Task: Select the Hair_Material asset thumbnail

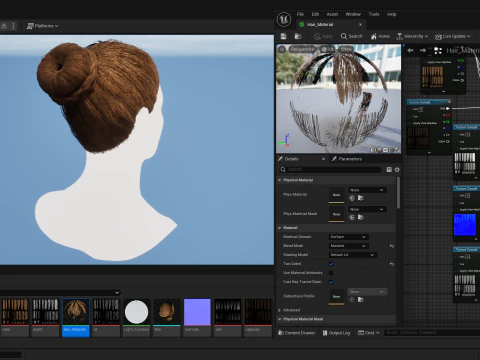Action: tap(76, 317)
